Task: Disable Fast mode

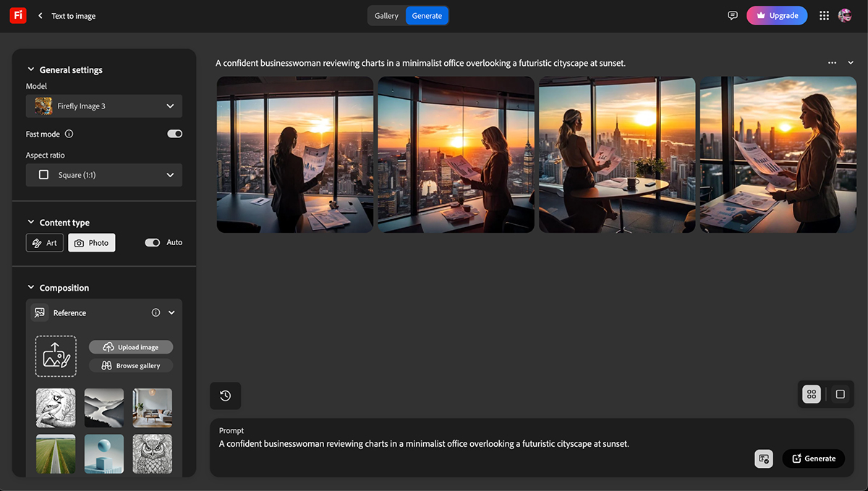Action: [x=174, y=134]
